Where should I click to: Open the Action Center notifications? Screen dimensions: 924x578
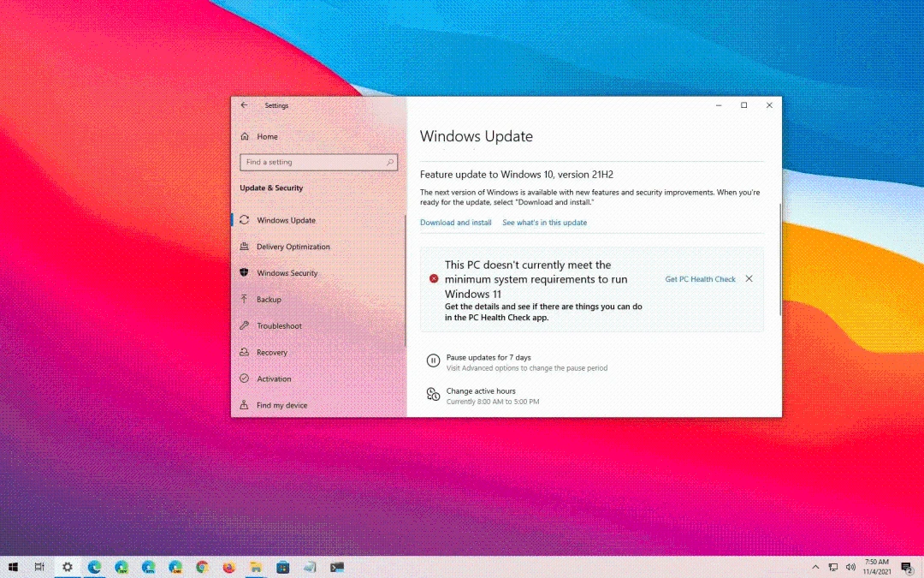[x=908, y=568]
